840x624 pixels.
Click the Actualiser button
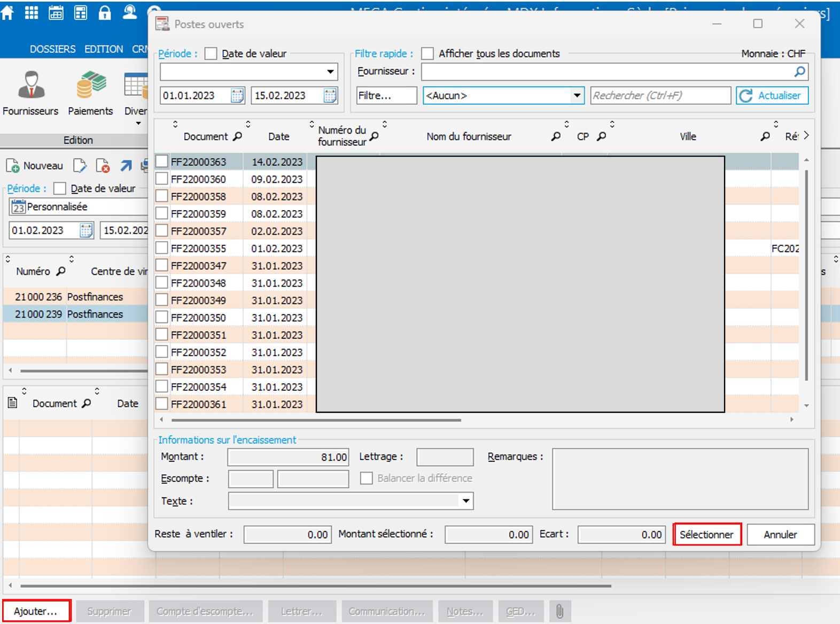tap(772, 96)
